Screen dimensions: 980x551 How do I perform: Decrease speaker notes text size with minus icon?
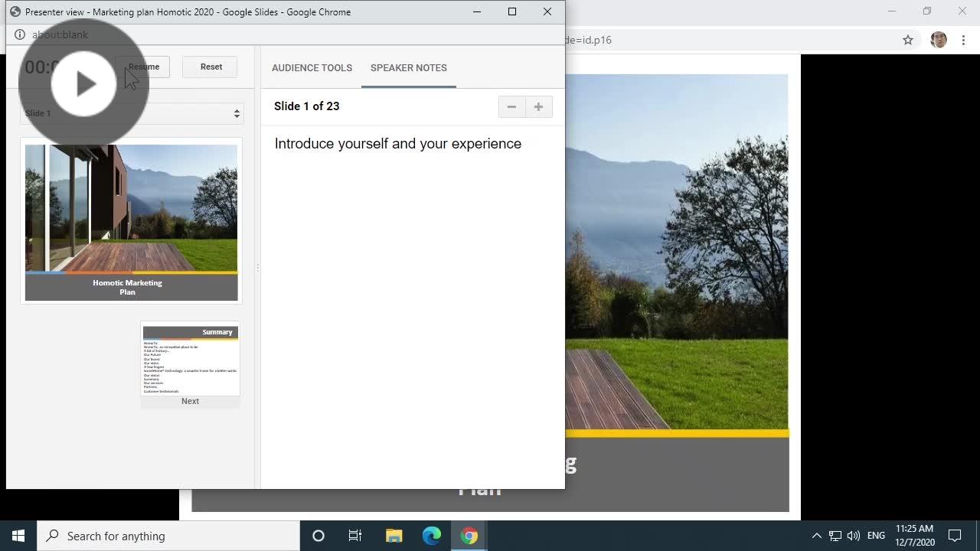coord(511,106)
